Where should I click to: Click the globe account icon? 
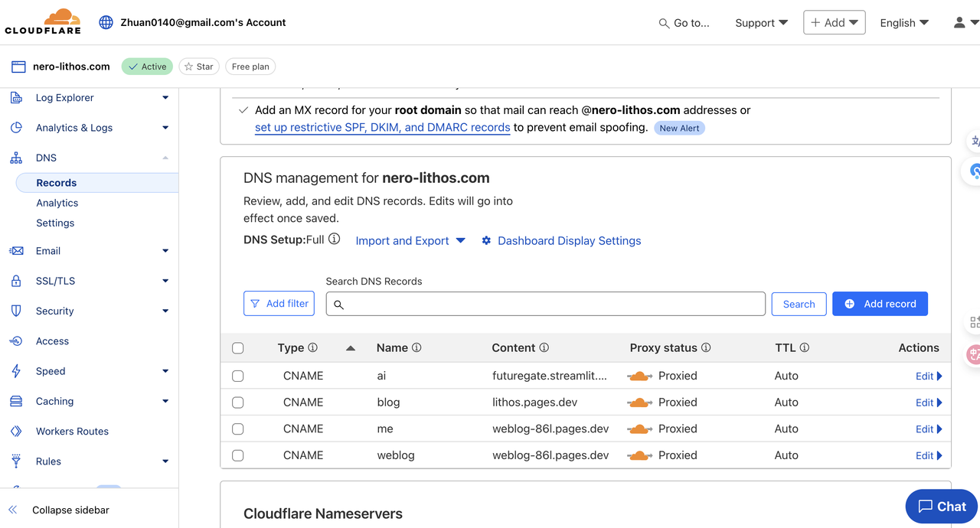(x=106, y=22)
